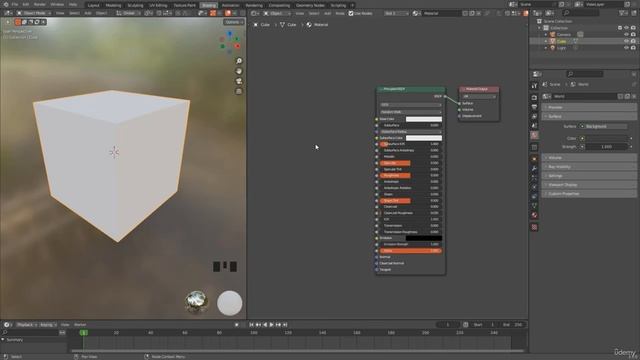The image size is (640, 360).
Task: Click the Emission black color swatch
Action: pyautogui.click(x=424, y=238)
